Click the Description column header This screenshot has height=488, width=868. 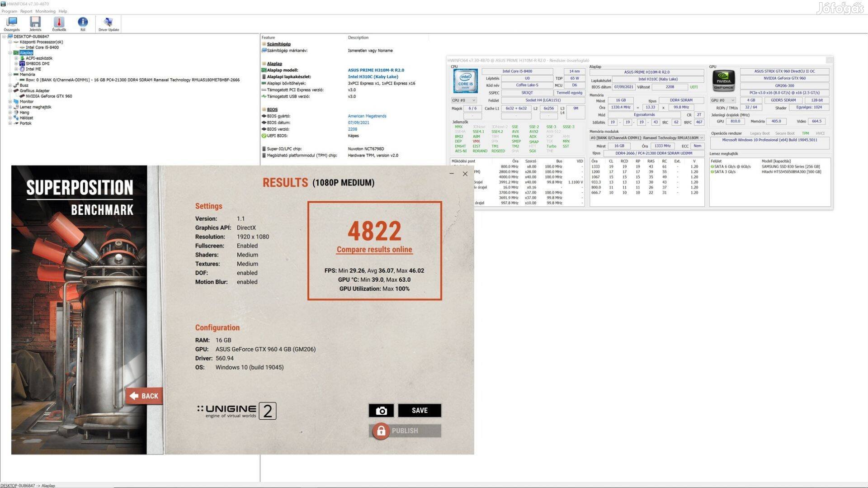[358, 38]
